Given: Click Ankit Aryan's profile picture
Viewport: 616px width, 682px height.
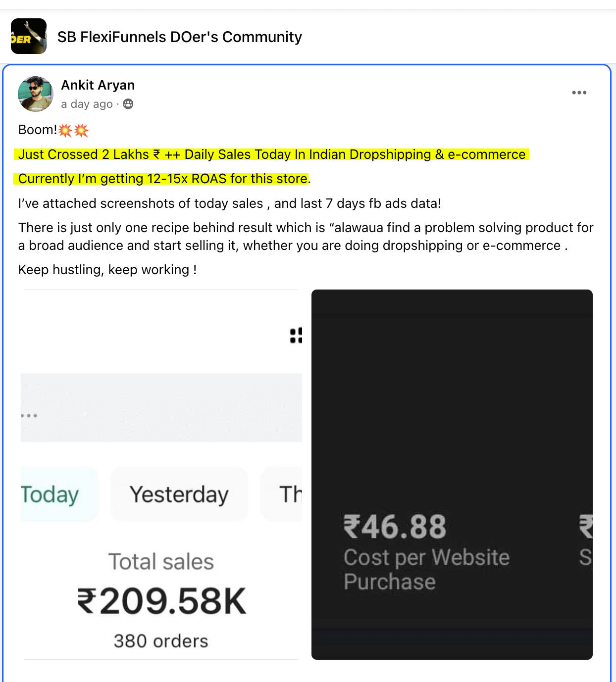Looking at the screenshot, I should (x=35, y=94).
